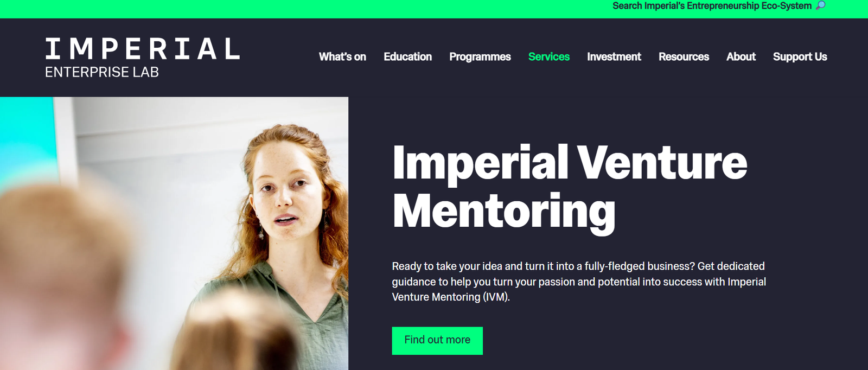Click the blurred brown-haired head at photo bottom
This screenshot has height=370, width=868.
tap(239, 342)
